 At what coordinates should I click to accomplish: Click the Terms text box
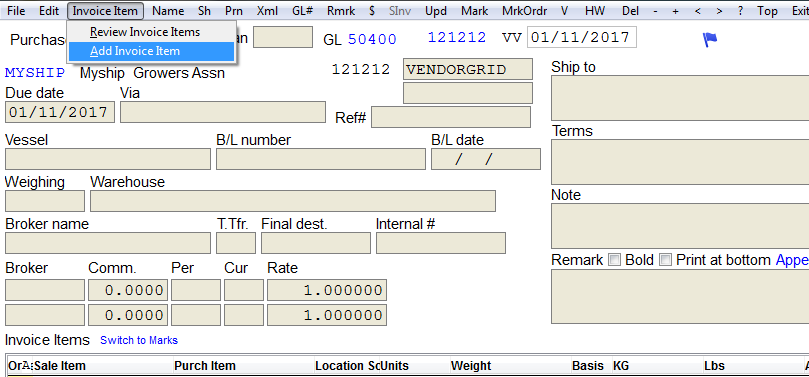click(680, 162)
